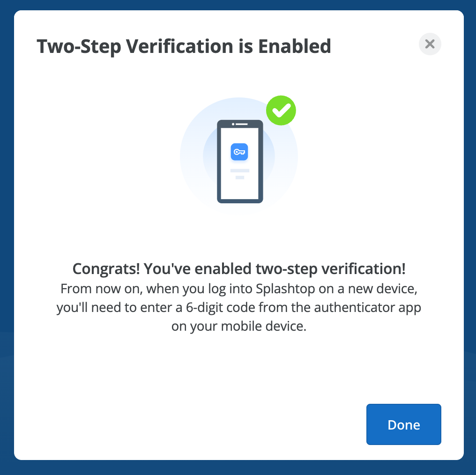Click the "on your mobile device." line
The width and height of the screenshot is (476, 475).
click(x=238, y=326)
